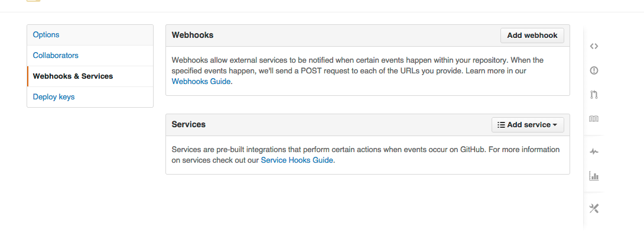Open the Deploy keys section
This screenshot has height=245, width=644.
point(54,96)
